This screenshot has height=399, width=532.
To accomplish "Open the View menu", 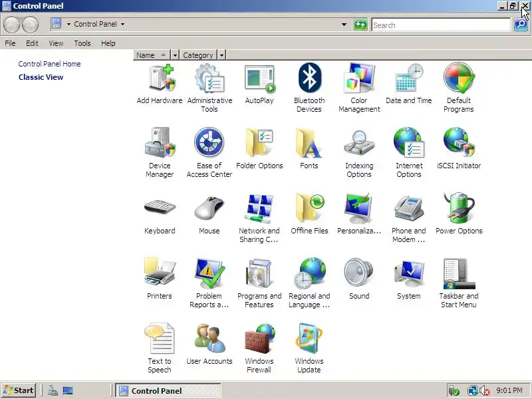I will [56, 43].
